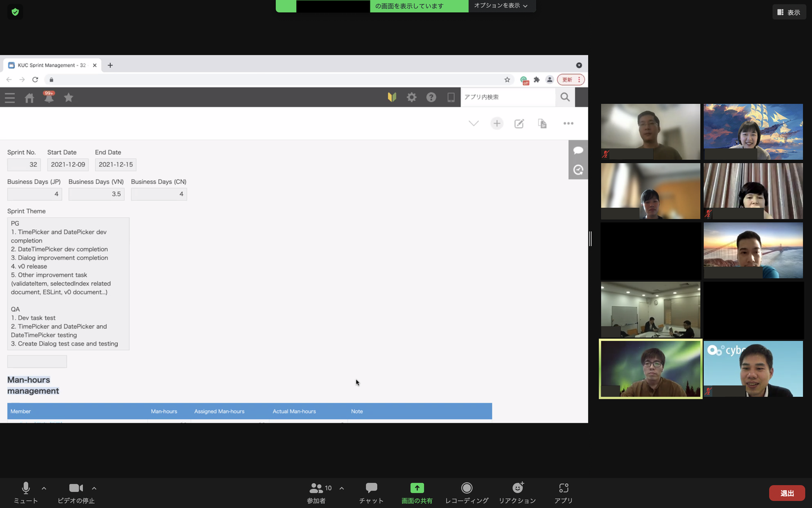Open the record comments speech bubble
The height and width of the screenshot is (508, 812).
coord(578,150)
